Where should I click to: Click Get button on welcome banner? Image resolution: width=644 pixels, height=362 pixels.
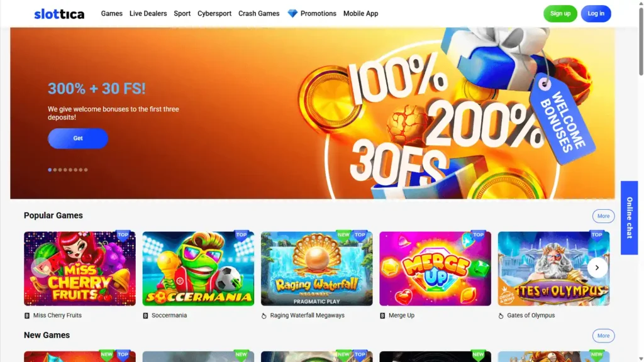point(78,138)
